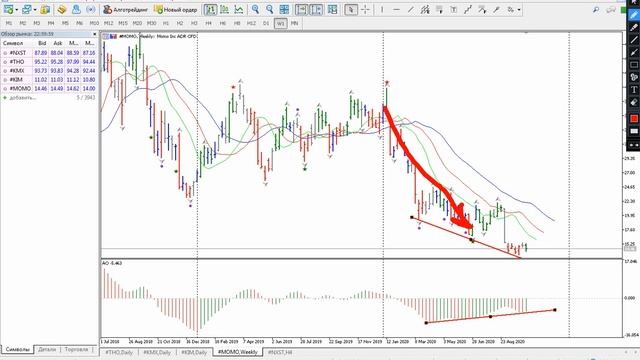
Task: Zoom in on the chart
Action: coord(255,9)
